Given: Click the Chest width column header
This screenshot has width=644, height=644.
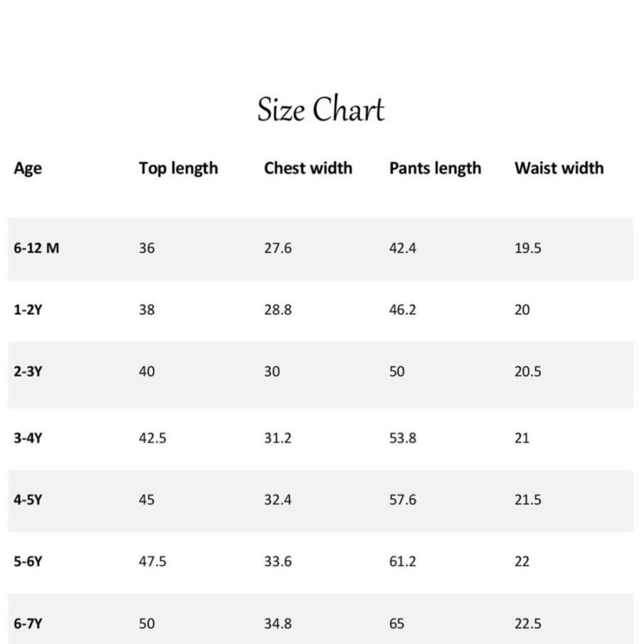Looking at the screenshot, I should click(308, 168).
